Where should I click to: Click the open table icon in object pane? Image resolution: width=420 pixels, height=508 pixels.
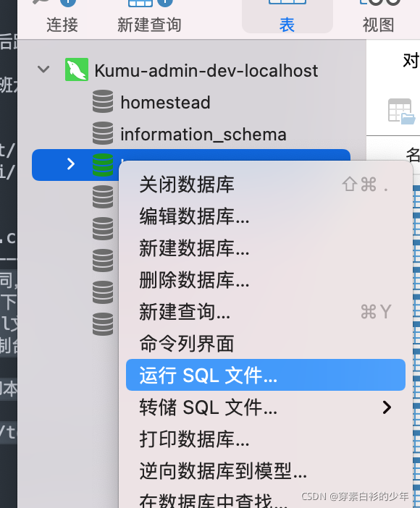(401, 111)
